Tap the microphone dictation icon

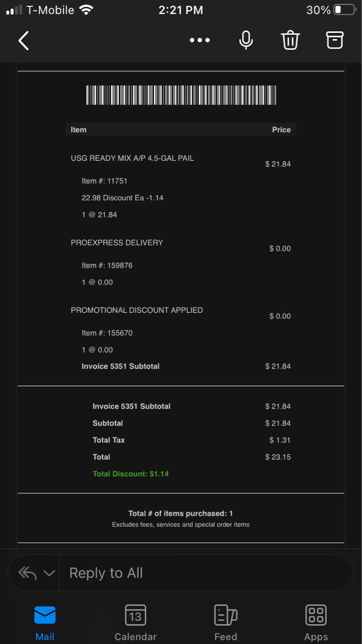(246, 40)
